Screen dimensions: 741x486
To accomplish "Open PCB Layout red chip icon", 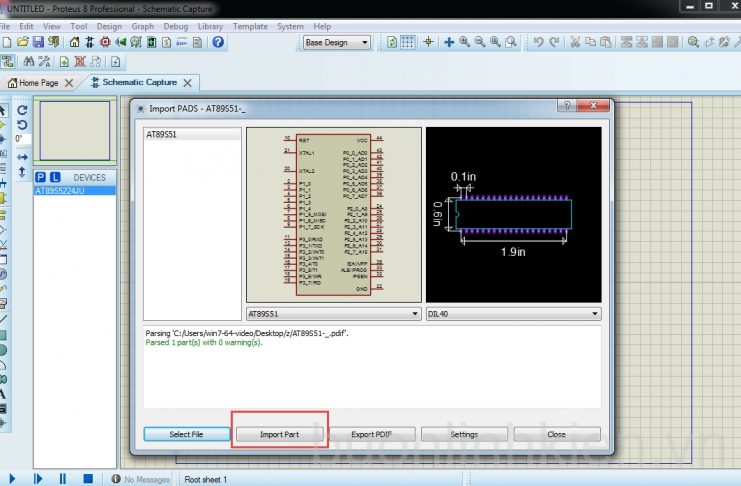I will click(x=105, y=42).
